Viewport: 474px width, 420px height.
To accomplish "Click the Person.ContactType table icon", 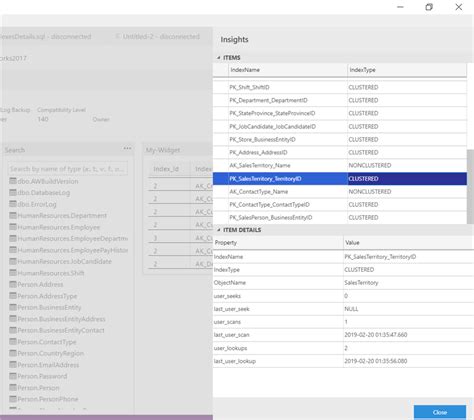I will pyautogui.click(x=13, y=342).
